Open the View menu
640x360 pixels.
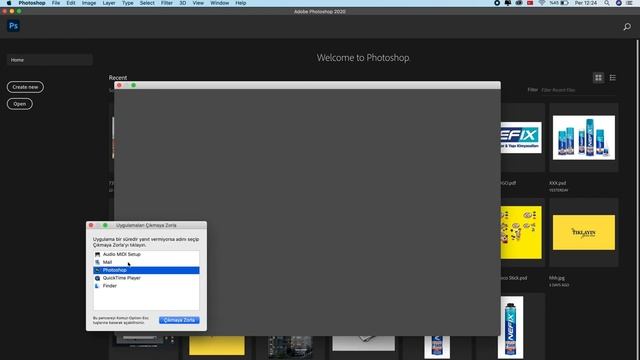198,3
